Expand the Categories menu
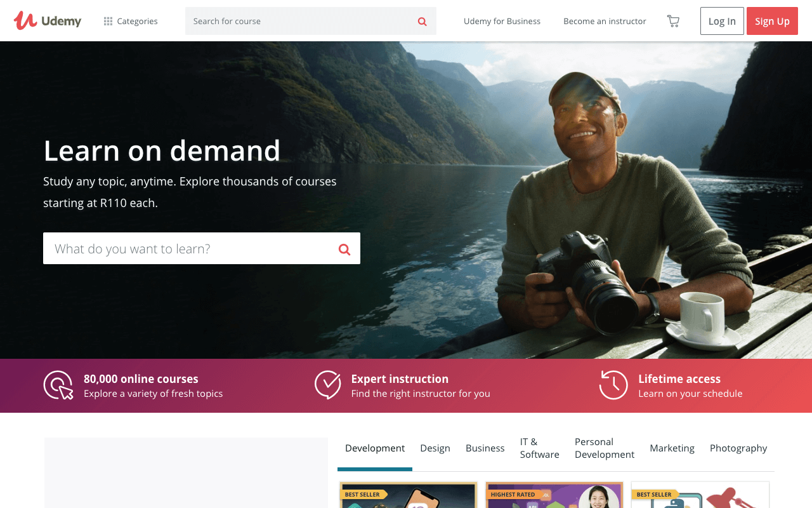The width and height of the screenshot is (812, 508). pos(131,21)
